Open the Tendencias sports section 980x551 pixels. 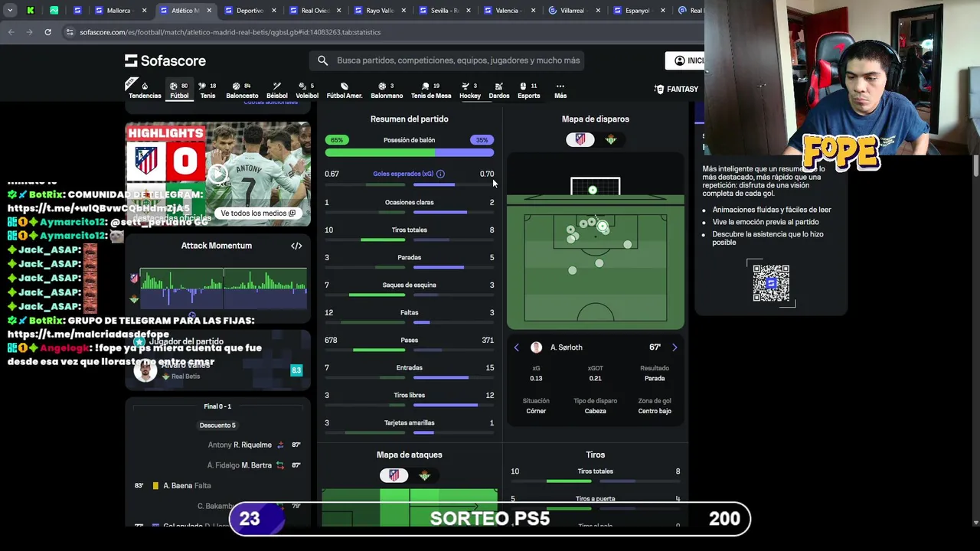click(145, 90)
